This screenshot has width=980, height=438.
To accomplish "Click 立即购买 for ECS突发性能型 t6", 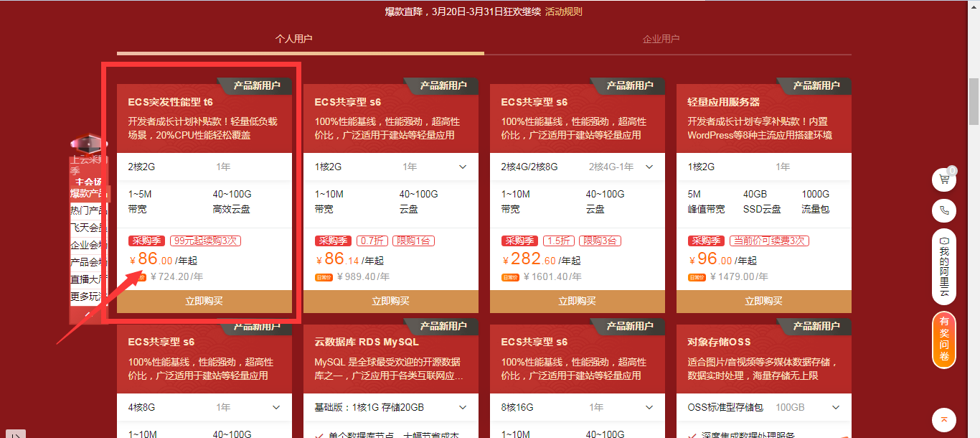I will (204, 302).
